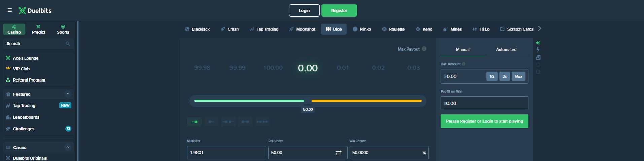Set bet to Max

[x=518, y=76]
